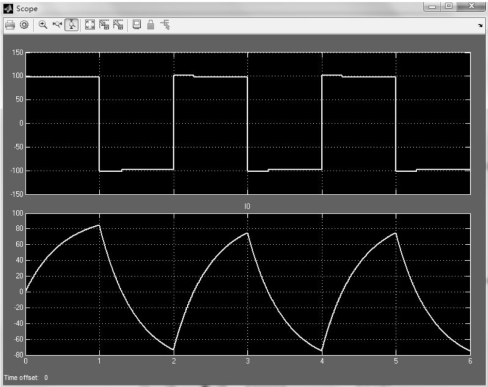Close the Scope window

coord(471,6)
